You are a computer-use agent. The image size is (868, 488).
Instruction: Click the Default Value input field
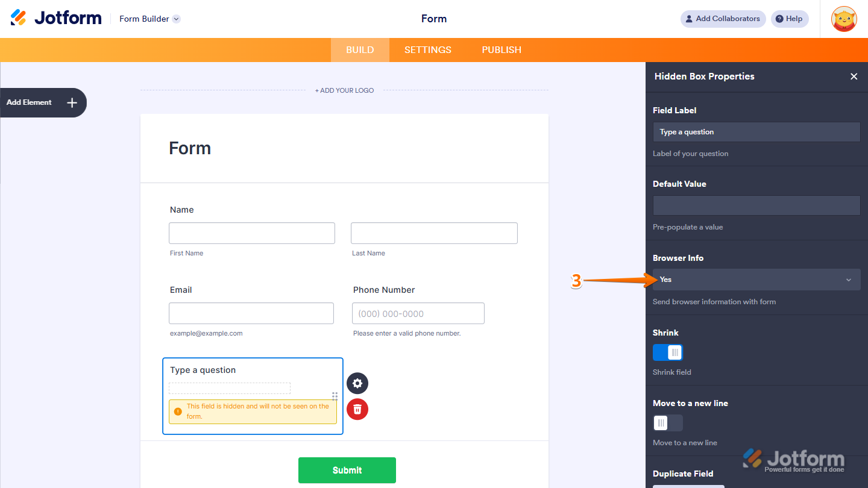756,205
